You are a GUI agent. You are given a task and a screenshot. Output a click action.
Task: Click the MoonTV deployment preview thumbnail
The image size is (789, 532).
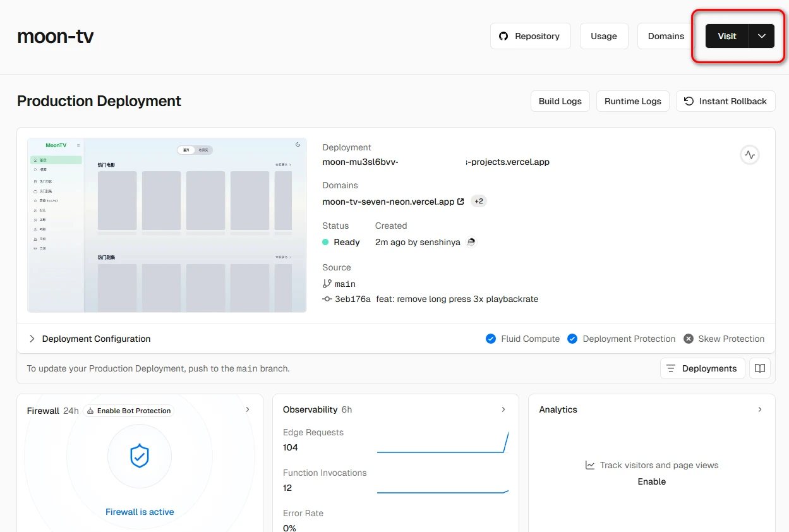pos(167,225)
